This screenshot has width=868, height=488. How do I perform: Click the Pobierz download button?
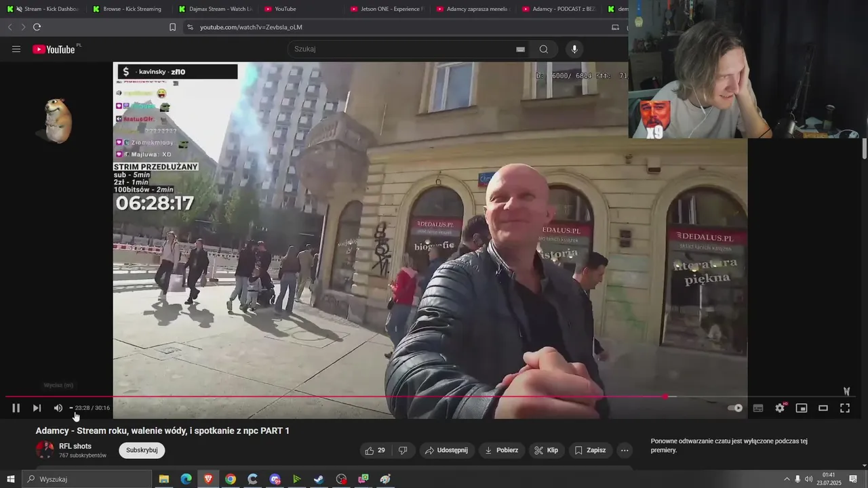tap(501, 450)
